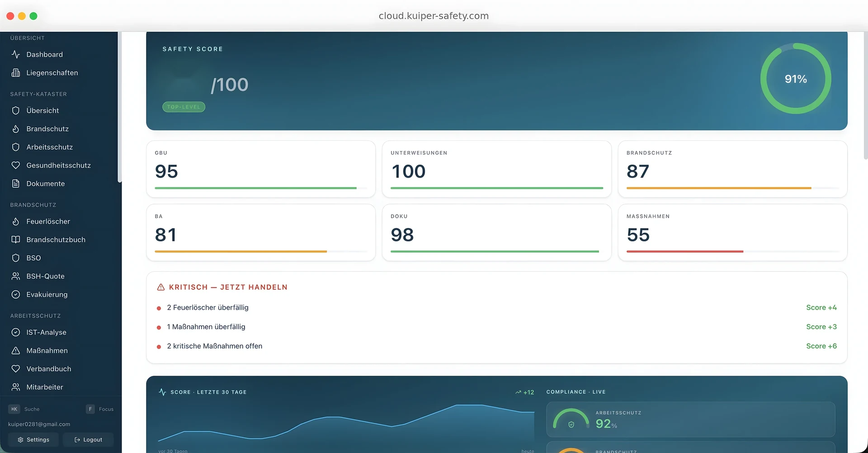Click the Feuerlöscher flame icon
868x453 pixels.
[16, 222]
